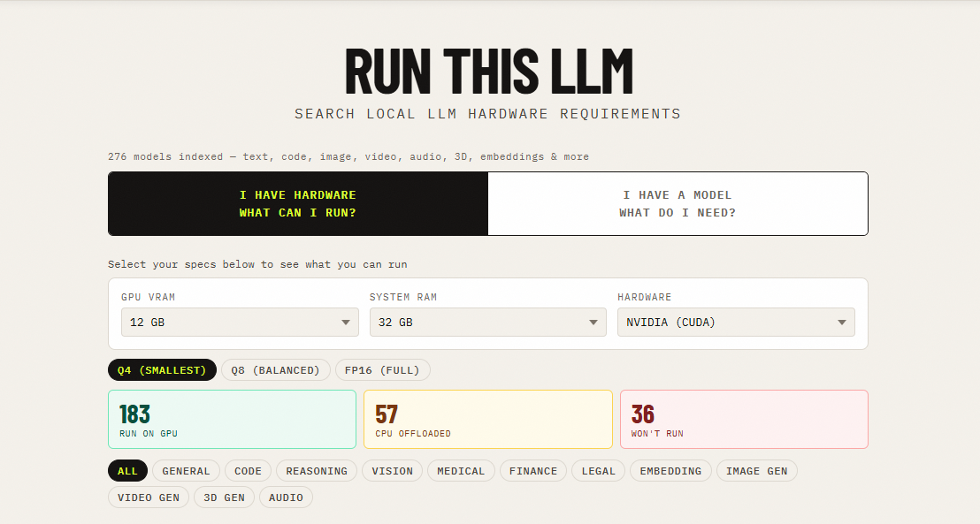Open the SYSTEM RAM dropdown
This screenshot has height=524, width=980.
(487, 322)
